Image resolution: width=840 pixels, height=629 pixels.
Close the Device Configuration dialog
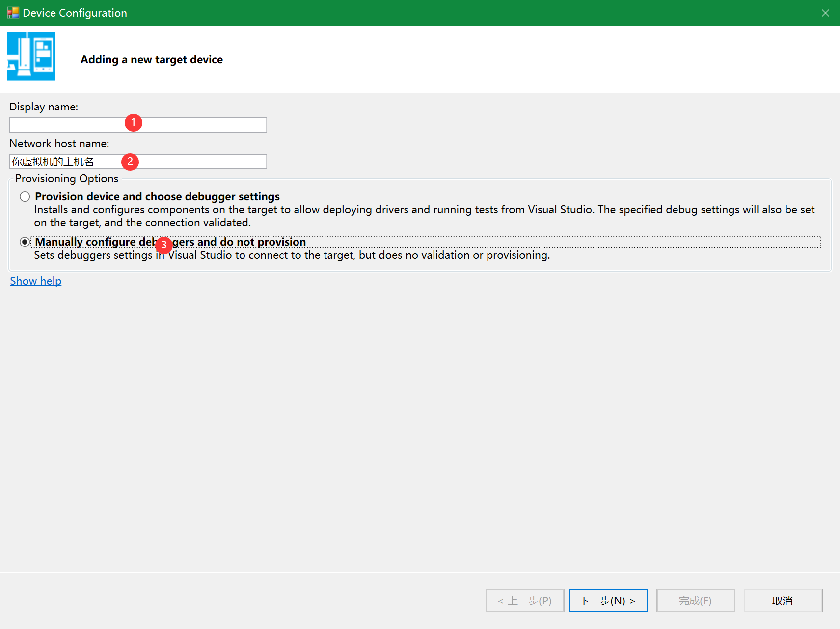[825, 13]
